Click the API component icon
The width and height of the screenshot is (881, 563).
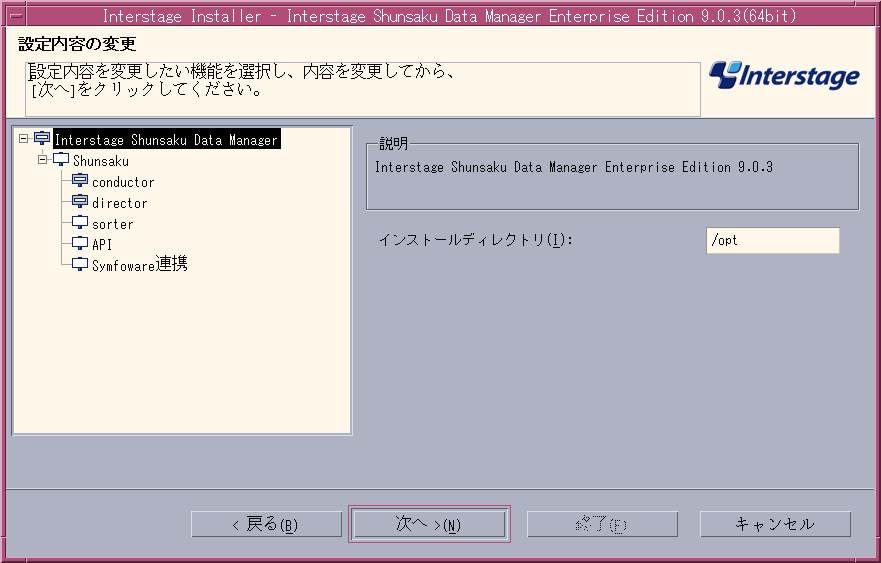pos(80,243)
